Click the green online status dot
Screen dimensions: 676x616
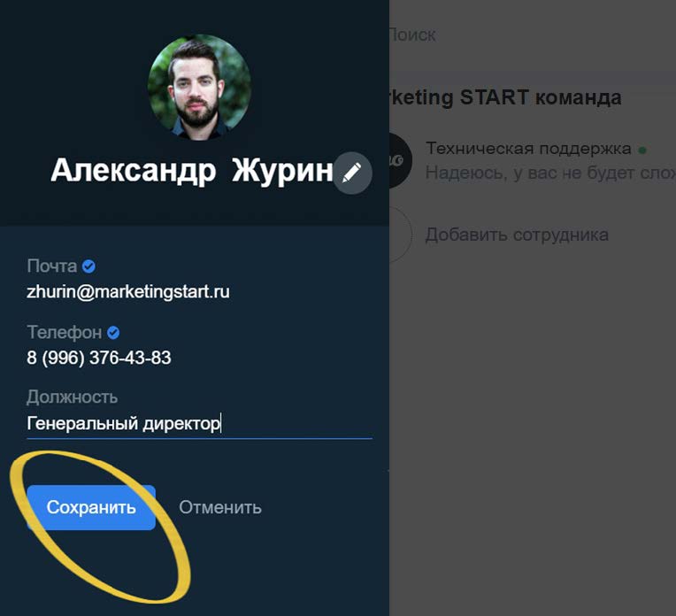pos(642,150)
